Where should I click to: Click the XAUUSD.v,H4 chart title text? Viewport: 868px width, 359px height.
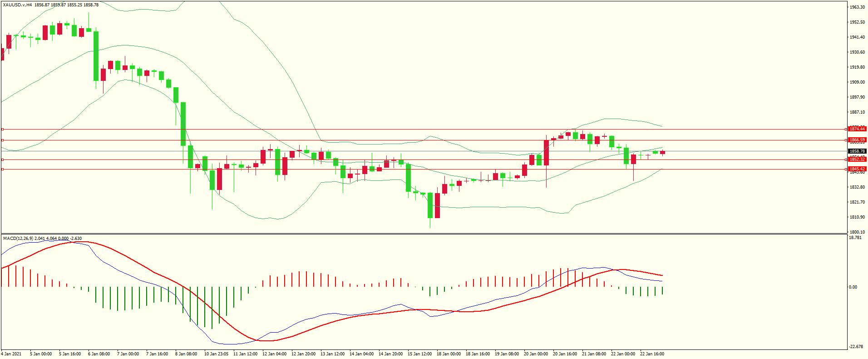(x=17, y=5)
